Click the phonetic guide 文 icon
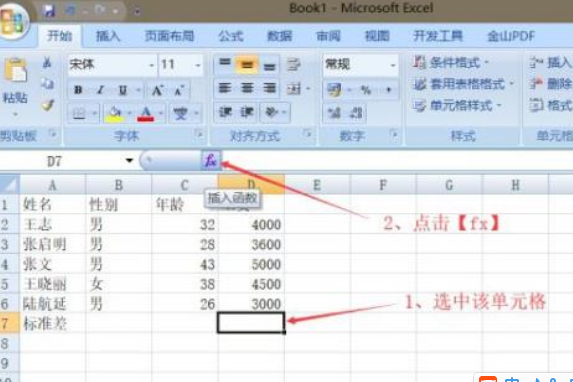The image size is (573, 382). click(x=181, y=114)
